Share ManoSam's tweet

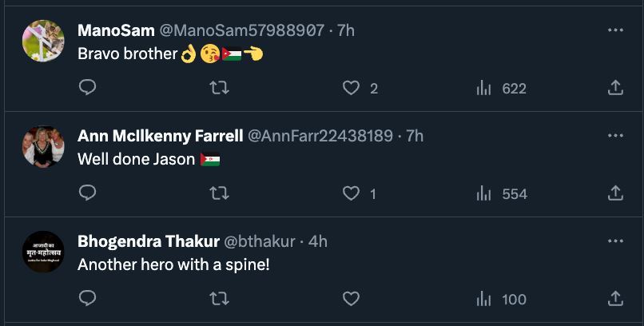tap(615, 88)
